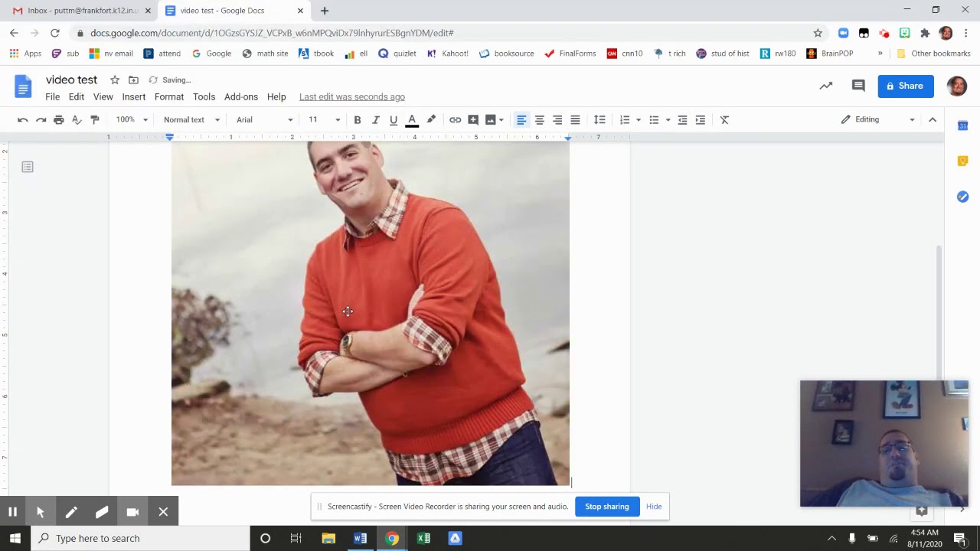Toggle bold formatting
This screenshot has height=551, width=980.
(358, 119)
